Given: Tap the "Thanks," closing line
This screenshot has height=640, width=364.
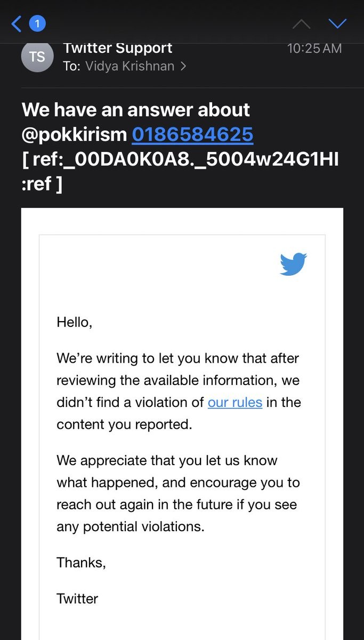Looking at the screenshot, I should pyautogui.click(x=81, y=563).
